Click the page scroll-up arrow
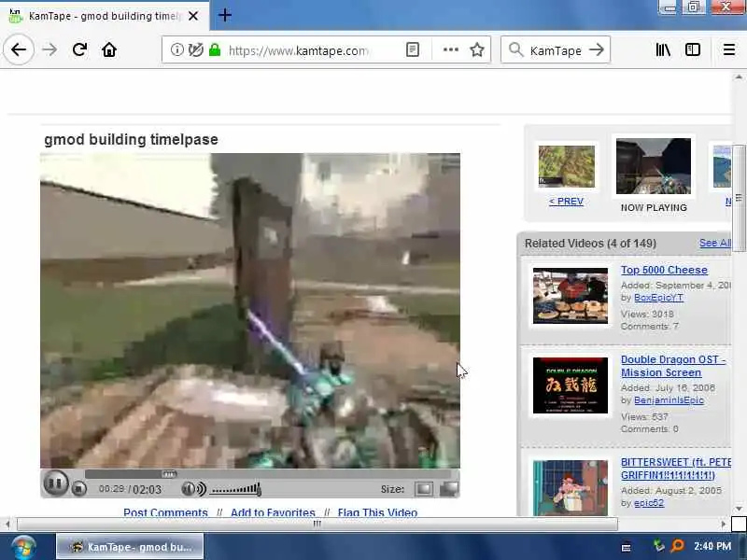This screenshot has height=560, width=747. [739, 77]
